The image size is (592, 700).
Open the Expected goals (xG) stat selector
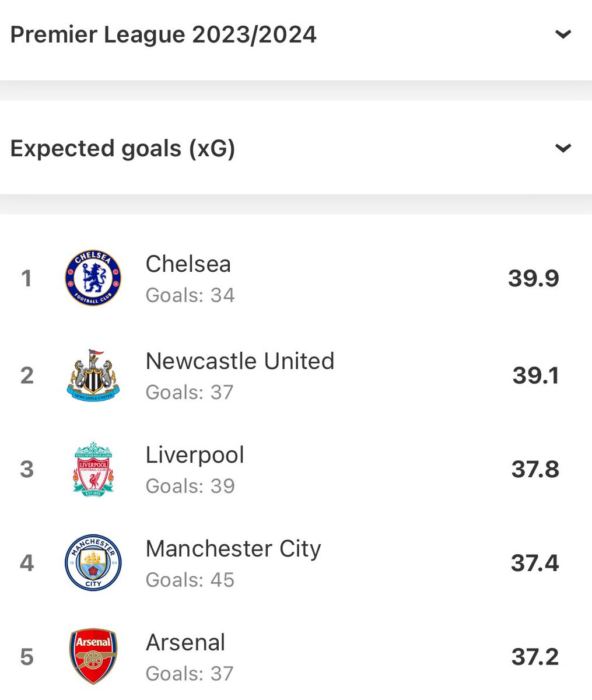(296, 148)
